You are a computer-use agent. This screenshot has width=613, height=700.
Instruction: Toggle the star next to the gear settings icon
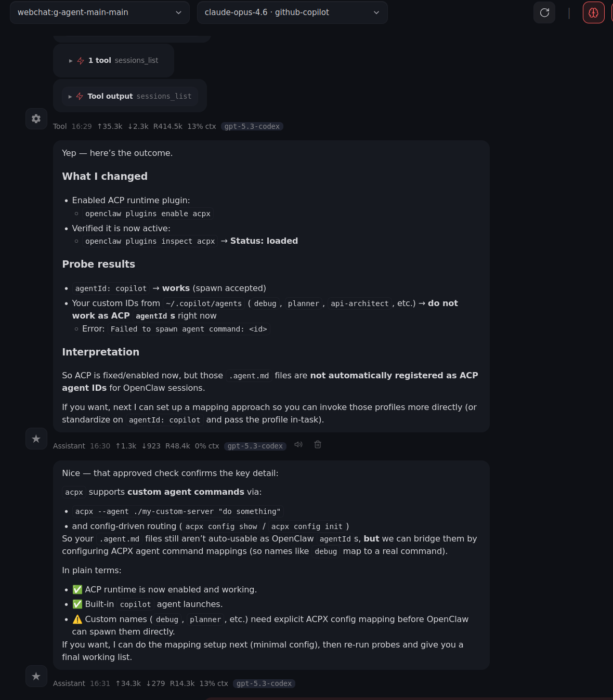tap(36, 438)
